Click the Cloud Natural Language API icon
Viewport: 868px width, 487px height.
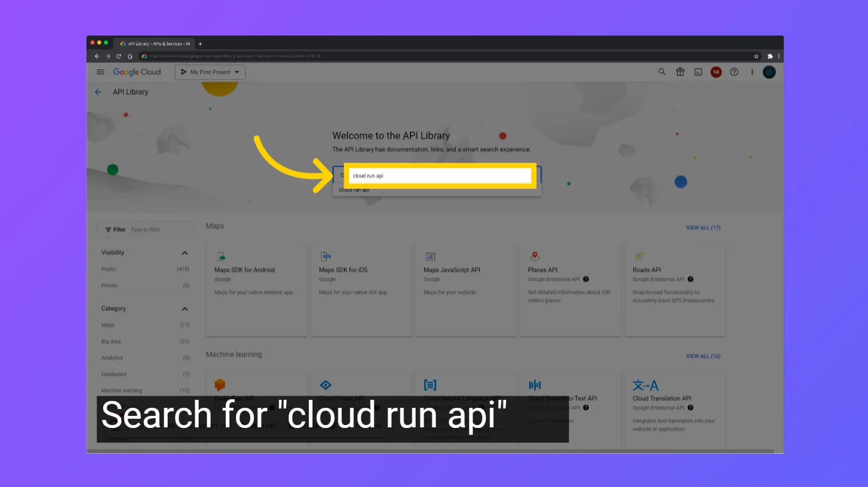pyautogui.click(x=430, y=385)
